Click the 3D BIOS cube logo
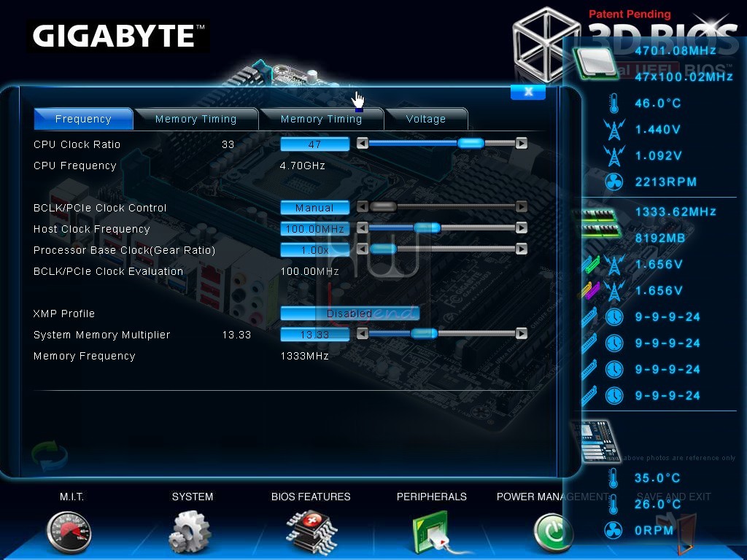747x560 pixels. pos(546,45)
